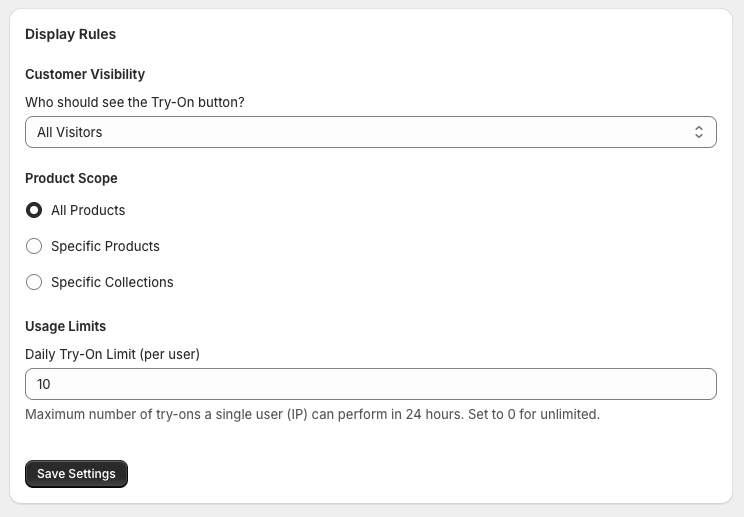Click the 'Who should see the Try-On button?' label
Viewport: 744px width, 517px height.
point(135,102)
